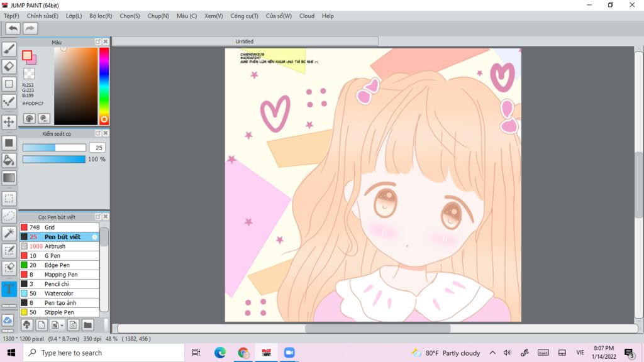Viewport: 644px width, 362px height.
Task: Select the transparent color swatch
Action: point(29,74)
